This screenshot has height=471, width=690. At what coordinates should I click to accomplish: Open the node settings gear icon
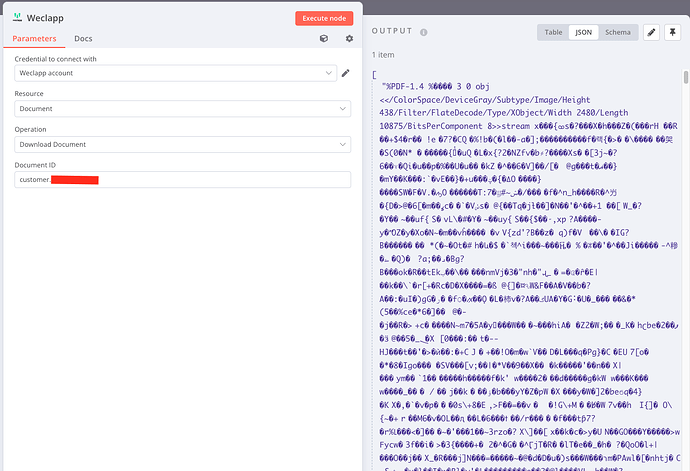(349, 39)
